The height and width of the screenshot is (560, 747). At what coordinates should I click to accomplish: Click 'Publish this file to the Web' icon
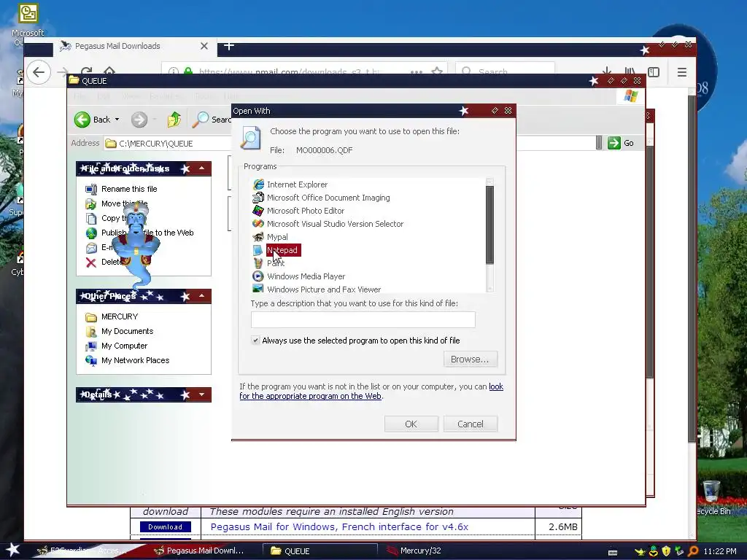(x=91, y=233)
